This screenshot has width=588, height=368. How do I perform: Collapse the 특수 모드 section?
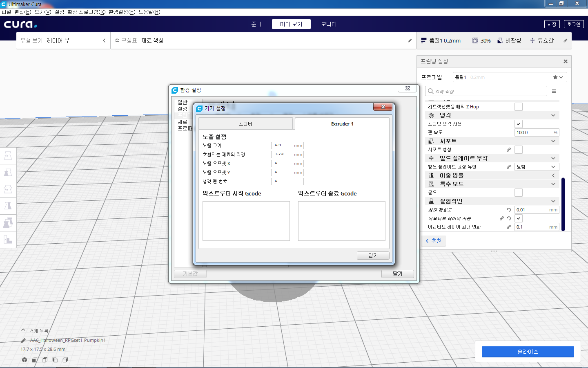[492, 184]
